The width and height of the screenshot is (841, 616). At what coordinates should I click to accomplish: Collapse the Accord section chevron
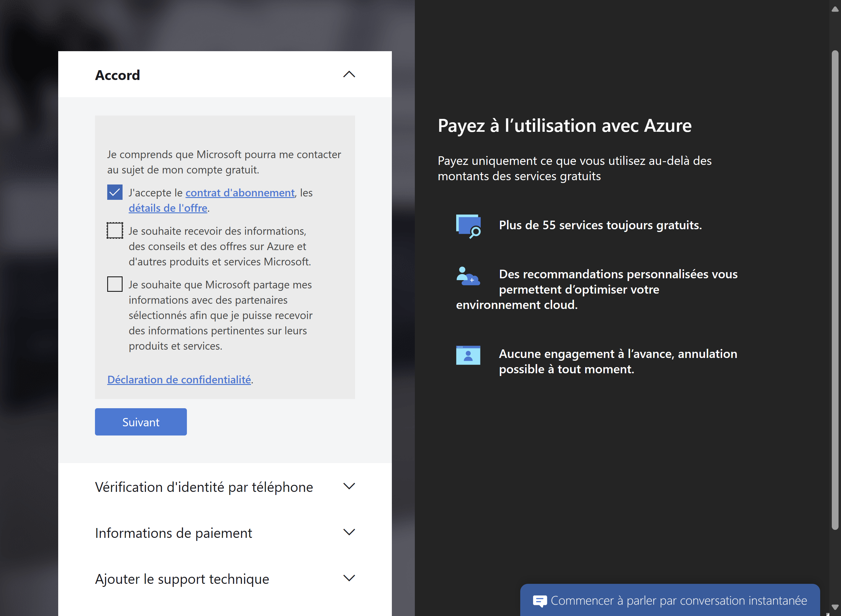349,74
